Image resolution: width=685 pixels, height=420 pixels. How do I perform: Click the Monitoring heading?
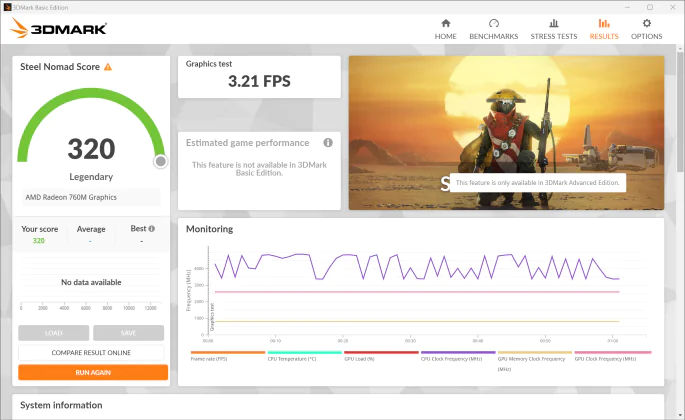(x=209, y=229)
